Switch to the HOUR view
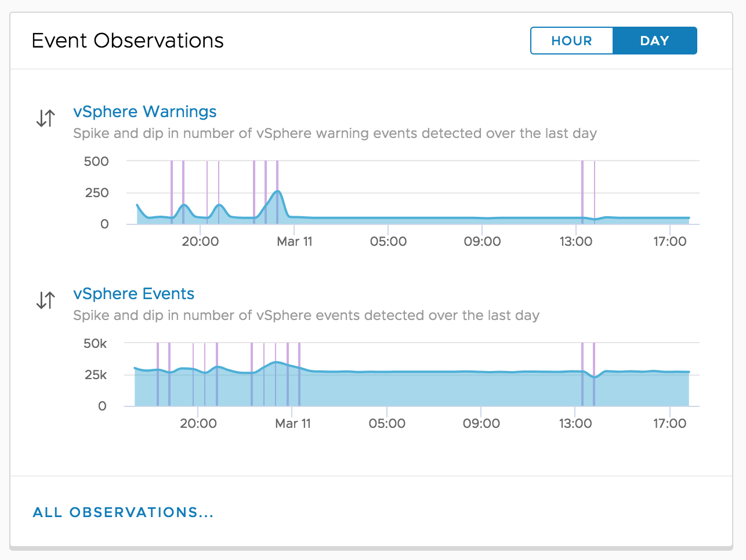 (x=571, y=41)
